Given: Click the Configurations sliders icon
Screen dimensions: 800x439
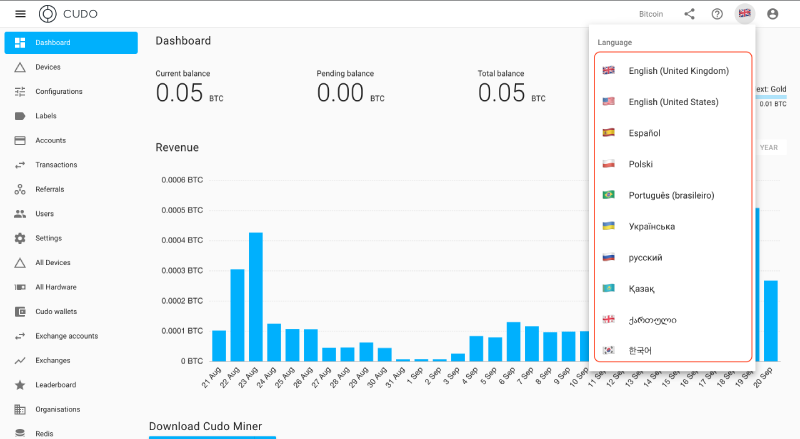Looking at the screenshot, I should 20,91.
